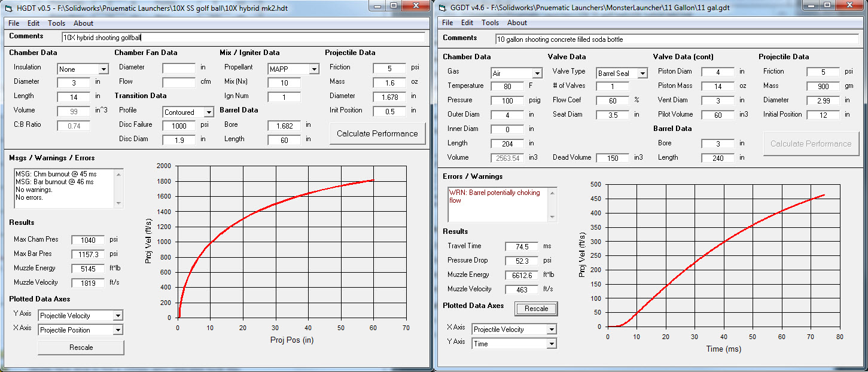This screenshot has height=372, width=868.
Task: Open the About menu in GGDT
Action: pos(517,23)
